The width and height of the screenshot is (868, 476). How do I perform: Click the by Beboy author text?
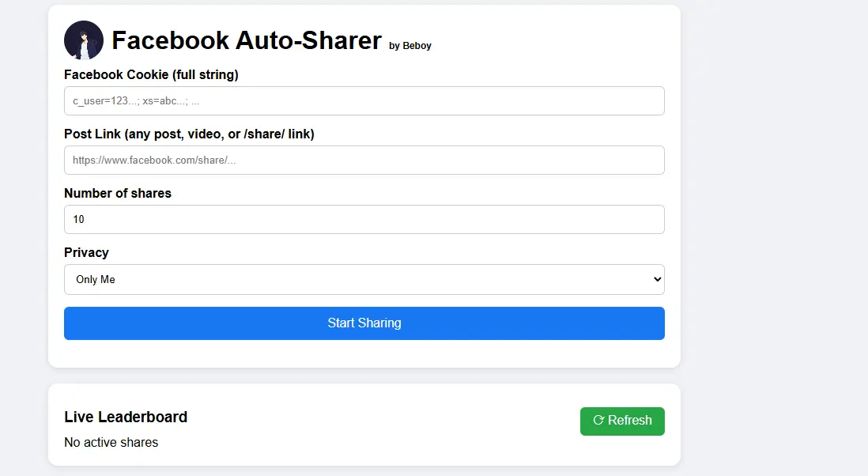click(x=409, y=45)
